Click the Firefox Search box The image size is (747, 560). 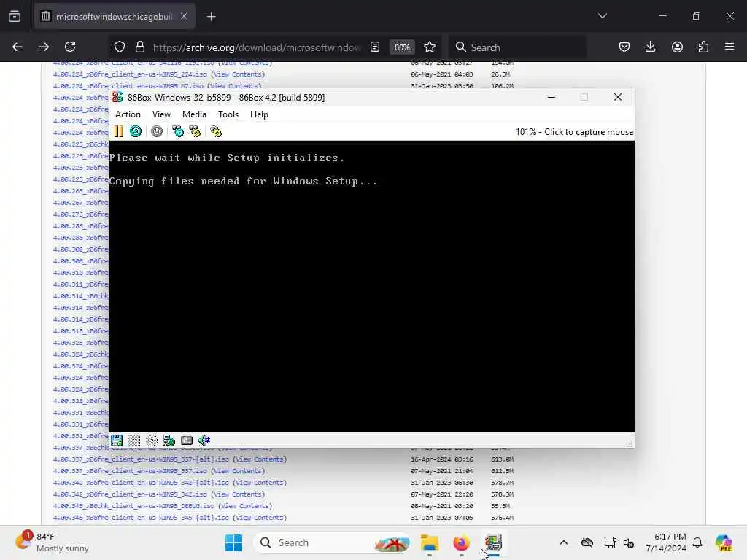click(x=517, y=47)
